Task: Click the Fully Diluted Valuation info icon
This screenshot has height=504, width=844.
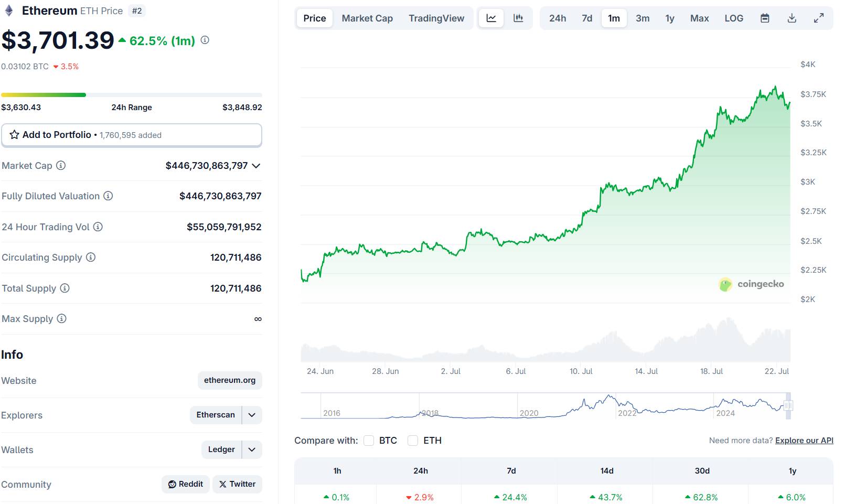Action: point(108,196)
